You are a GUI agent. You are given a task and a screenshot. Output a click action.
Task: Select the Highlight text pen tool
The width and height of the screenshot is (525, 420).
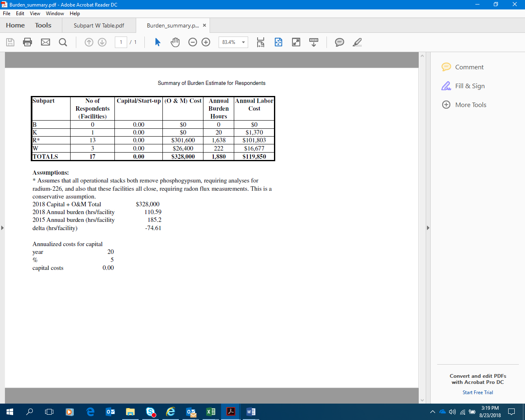pos(357,42)
